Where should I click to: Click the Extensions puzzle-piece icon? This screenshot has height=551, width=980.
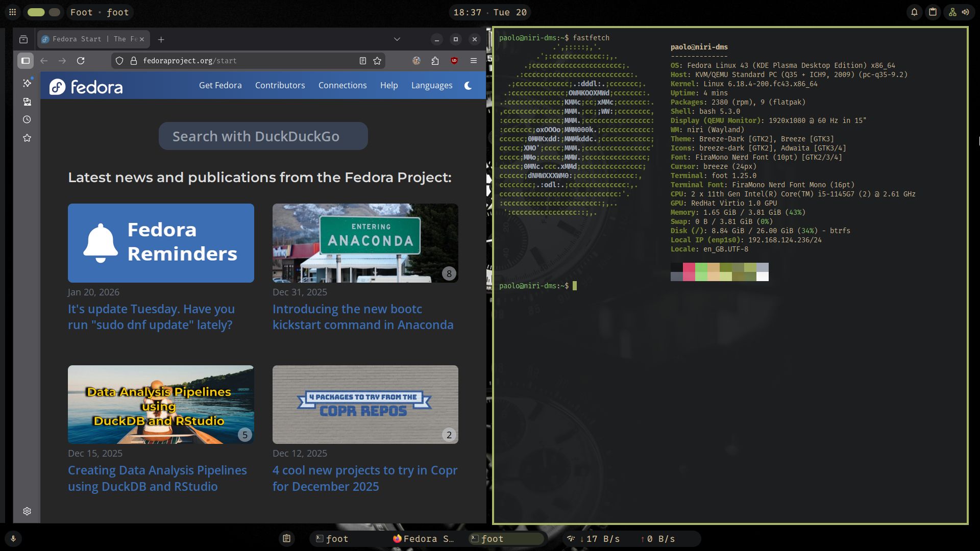(x=435, y=61)
